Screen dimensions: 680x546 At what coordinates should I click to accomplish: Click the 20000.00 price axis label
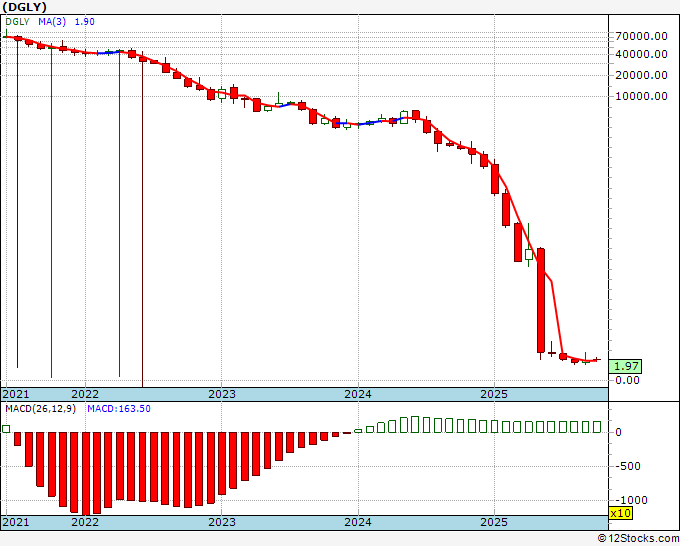(641, 75)
